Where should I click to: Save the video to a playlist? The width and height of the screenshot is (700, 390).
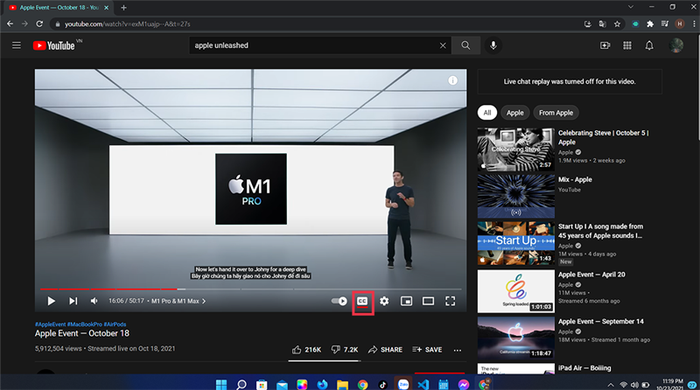pyautogui.click(x=427, y=350)
